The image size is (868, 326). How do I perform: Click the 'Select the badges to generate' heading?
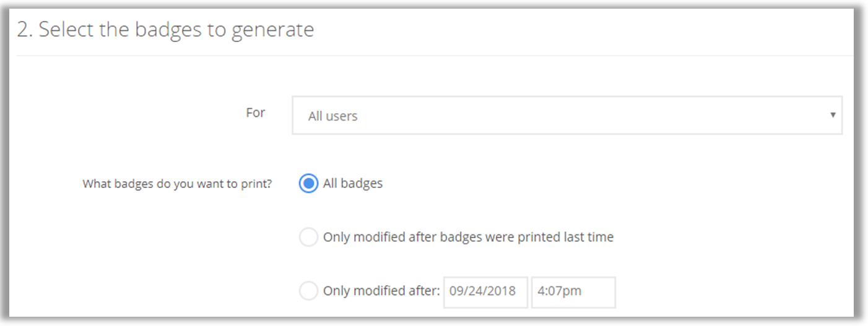coord(176,30)
